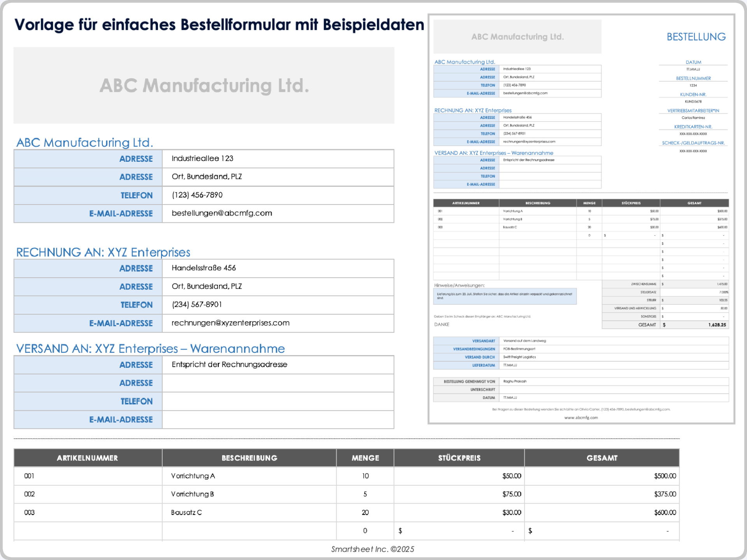Click the KREDITKARTEN-NR. label in the preview

click(693, 127)
